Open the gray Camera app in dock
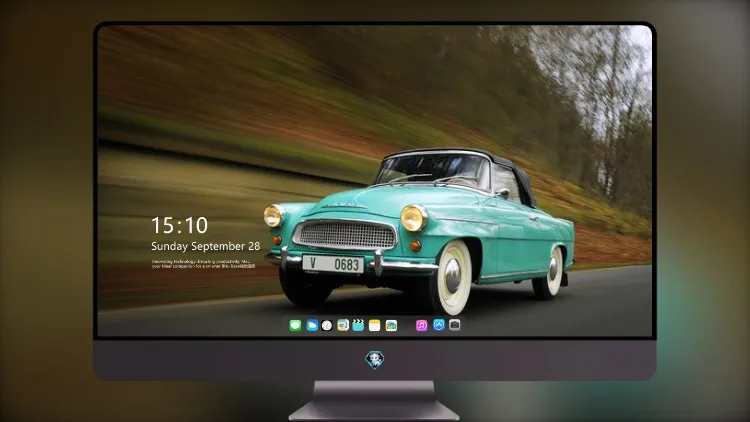The width and height of the screenshot is (750, 422). click(x=455, y=325)
